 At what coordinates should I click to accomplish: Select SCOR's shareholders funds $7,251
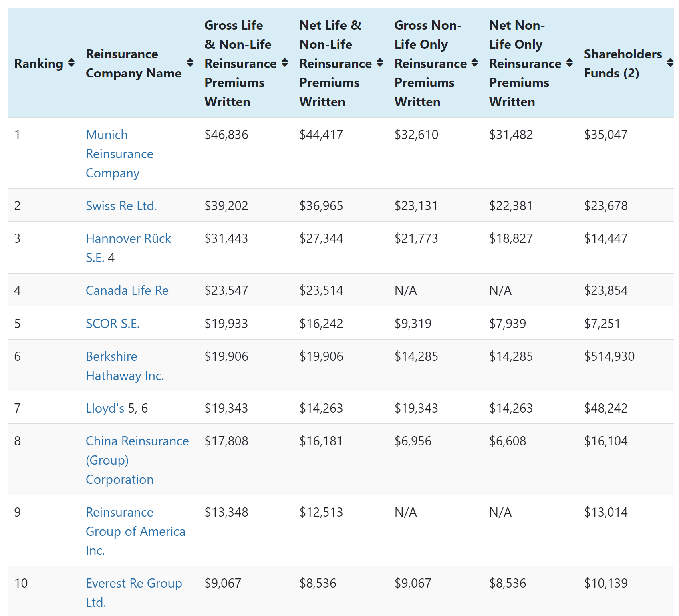tap(602, 324)
